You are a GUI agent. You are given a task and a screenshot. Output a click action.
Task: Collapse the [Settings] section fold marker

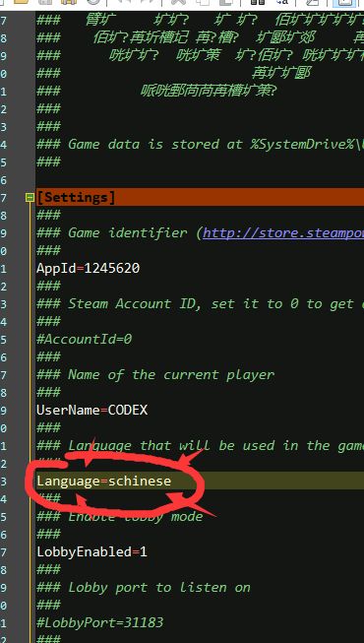click(30, 198)
